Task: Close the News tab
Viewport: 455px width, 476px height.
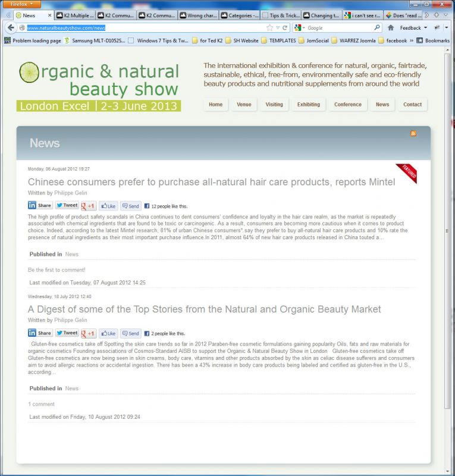Action: [50, 15]
